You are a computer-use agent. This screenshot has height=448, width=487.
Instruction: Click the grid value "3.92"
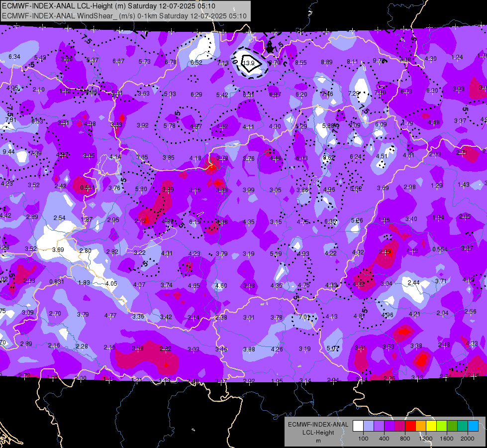[x=143, y=125]
